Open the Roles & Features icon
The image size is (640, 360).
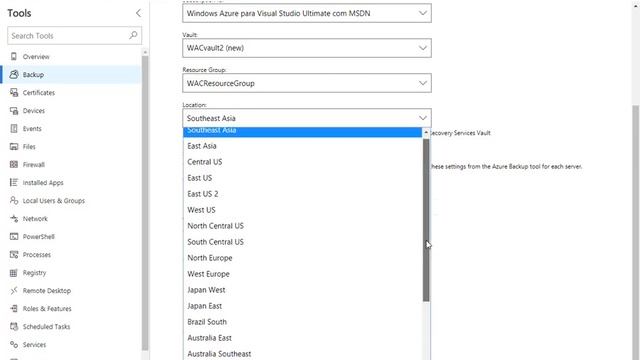[x=14, y=309]
